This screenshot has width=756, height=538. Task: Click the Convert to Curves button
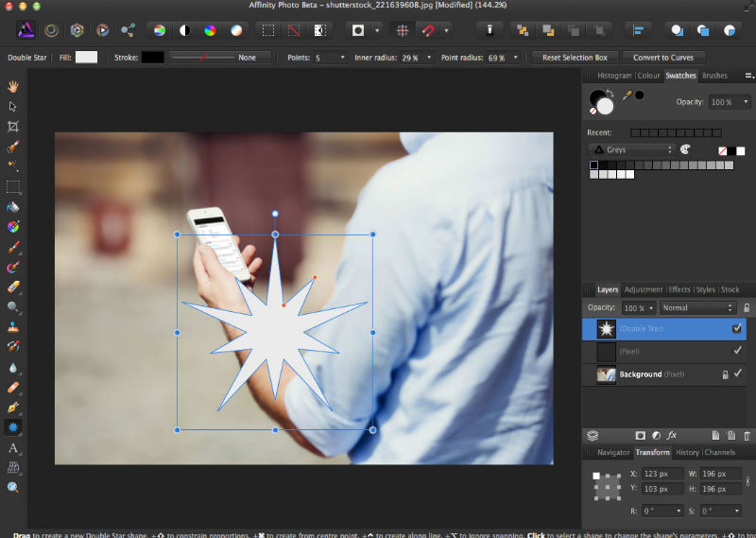tap(663, 58)
